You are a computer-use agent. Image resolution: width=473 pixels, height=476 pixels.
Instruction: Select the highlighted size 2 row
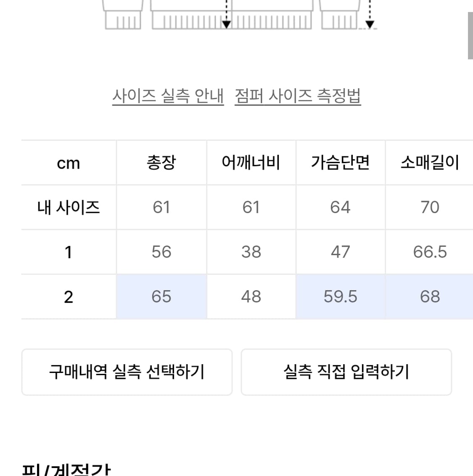(x=68, y=296)
